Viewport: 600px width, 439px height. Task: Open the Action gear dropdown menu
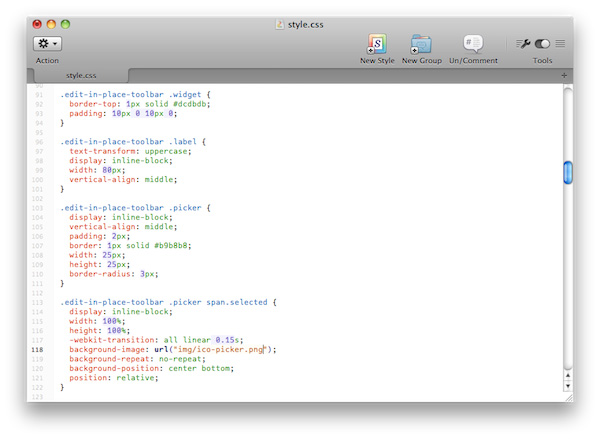[47, 44]
